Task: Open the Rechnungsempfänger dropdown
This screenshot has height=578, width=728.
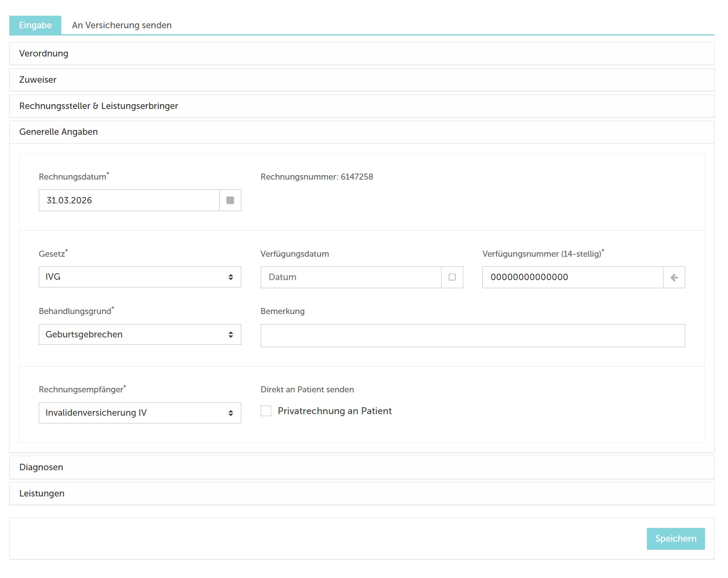Action: coord(140,413)
